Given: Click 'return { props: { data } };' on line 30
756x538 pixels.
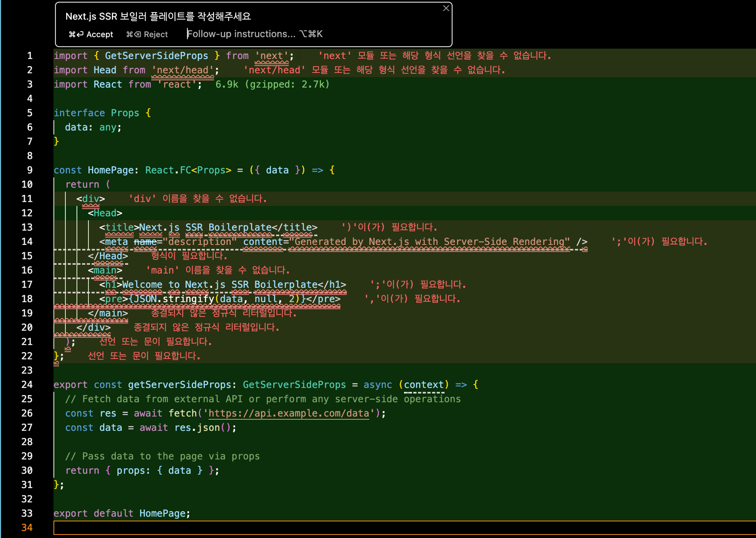Looking at the screenshot, I should tap(142, 471).
